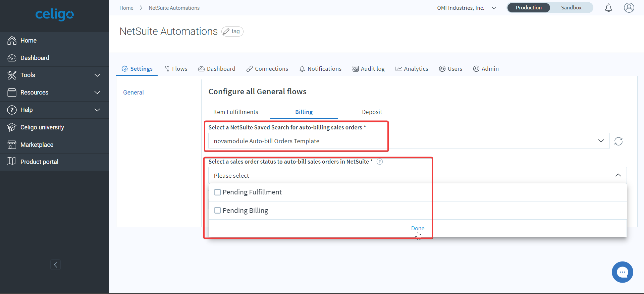Viewport: 644px width, 294px height.
Task: Go to Home via breadcrumb link
Action: [126, 8]
